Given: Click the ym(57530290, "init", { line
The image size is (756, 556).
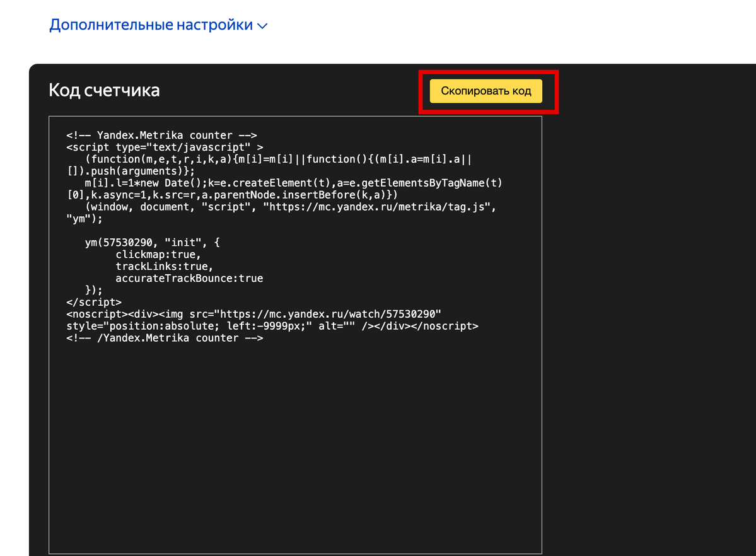Looking at the screenshot, I should point(153,243).
